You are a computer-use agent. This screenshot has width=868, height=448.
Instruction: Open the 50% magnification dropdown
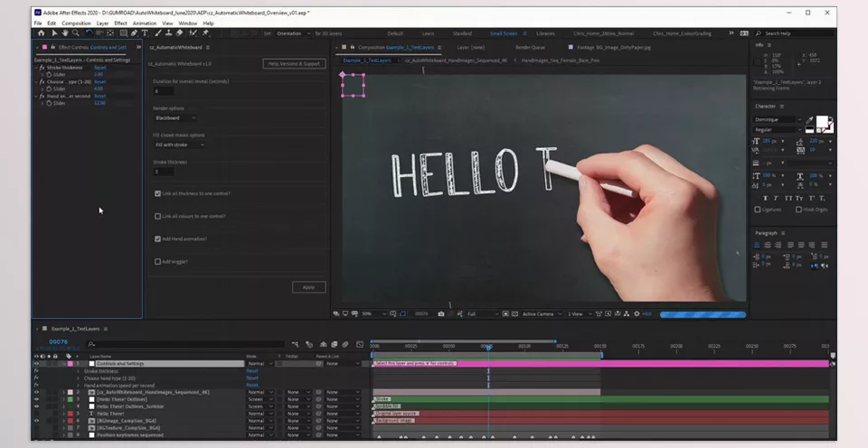(x=373, y=313)
